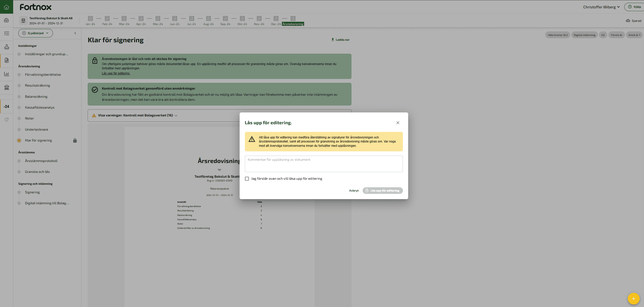Open Resultaträkning section
This screenshot has width=644, height=307.
click(37, 86)
